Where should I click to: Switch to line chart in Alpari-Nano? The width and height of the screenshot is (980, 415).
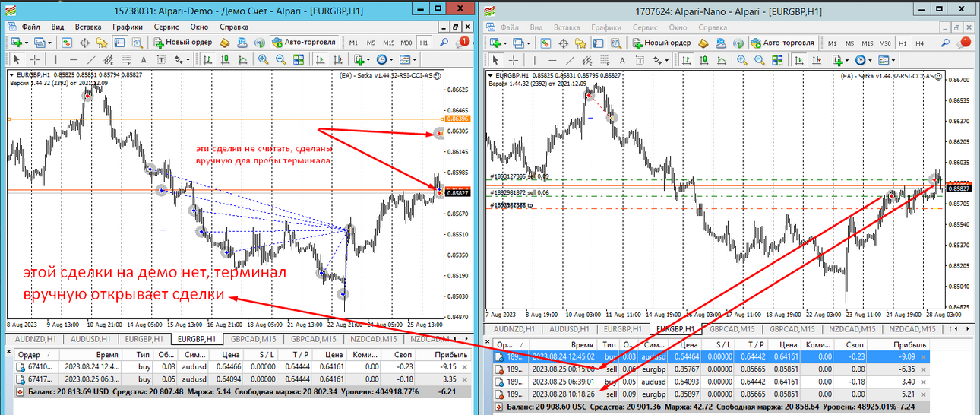point(722,60)
